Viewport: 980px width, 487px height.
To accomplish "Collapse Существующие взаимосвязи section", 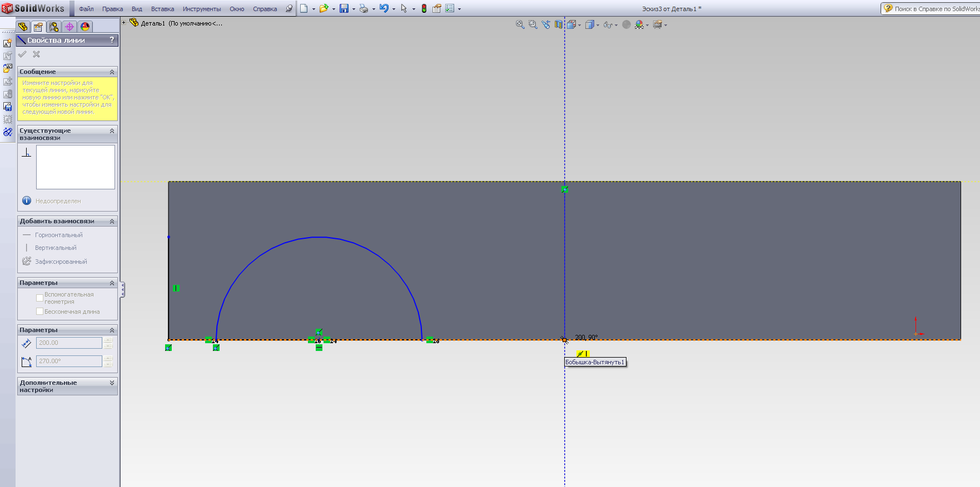I will (112, 131).
